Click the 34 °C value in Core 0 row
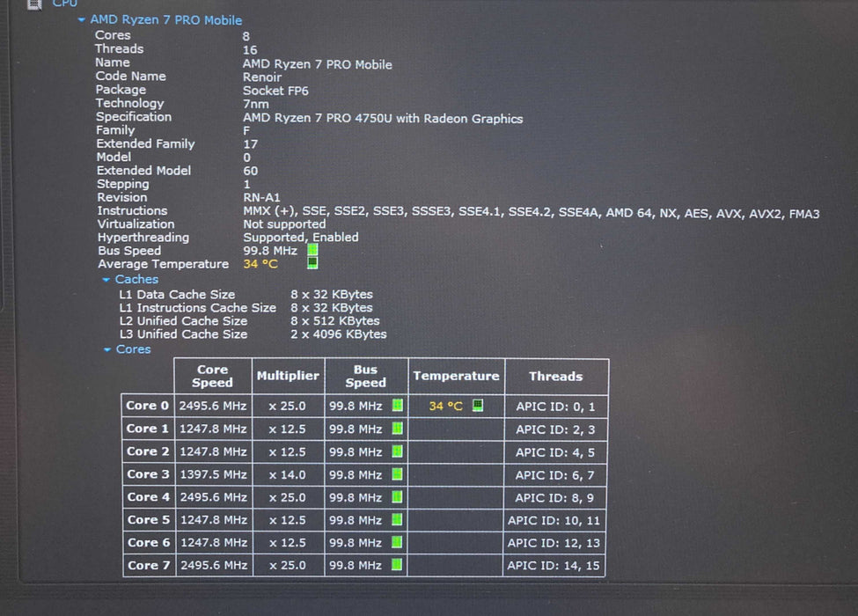Viewport: 858px width, 616px height. 446,407
